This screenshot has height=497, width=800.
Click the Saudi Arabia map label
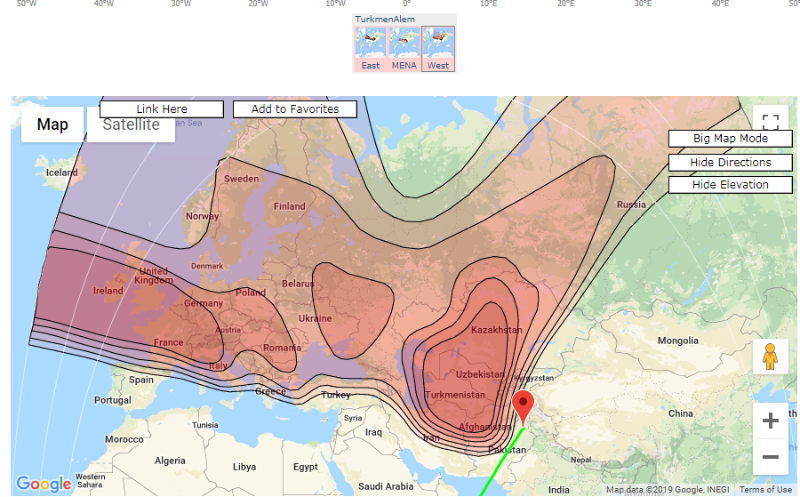[x=386, y=486]
